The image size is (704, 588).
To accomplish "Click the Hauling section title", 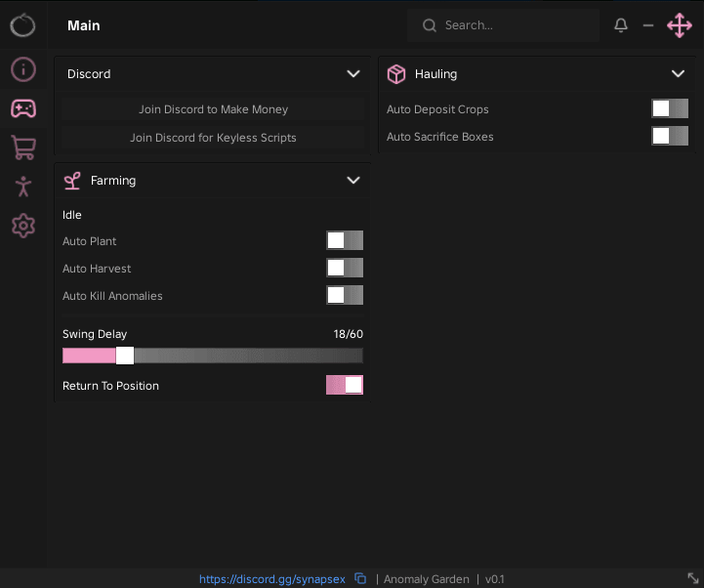I will tap(435, 74).
